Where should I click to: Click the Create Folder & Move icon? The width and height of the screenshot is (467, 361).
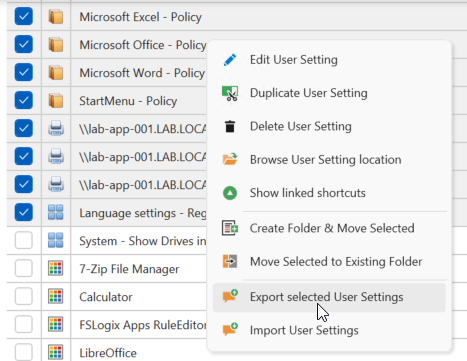pos(230,228)
